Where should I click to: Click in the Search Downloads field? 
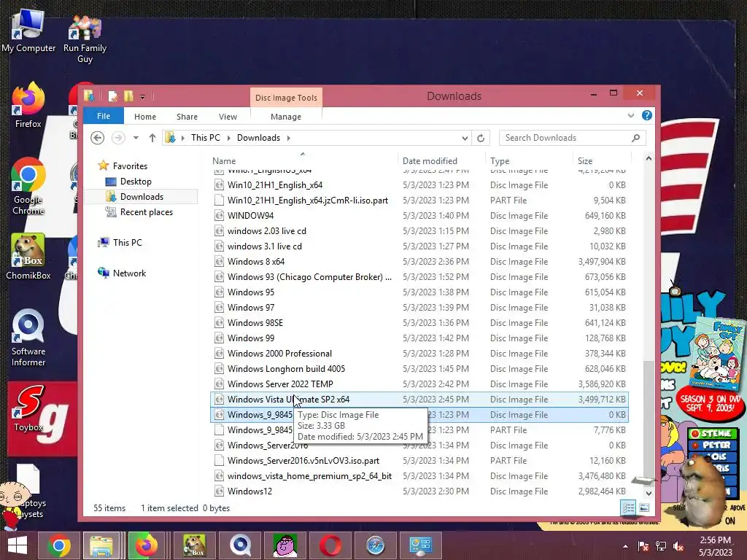(x=567, y=138)
